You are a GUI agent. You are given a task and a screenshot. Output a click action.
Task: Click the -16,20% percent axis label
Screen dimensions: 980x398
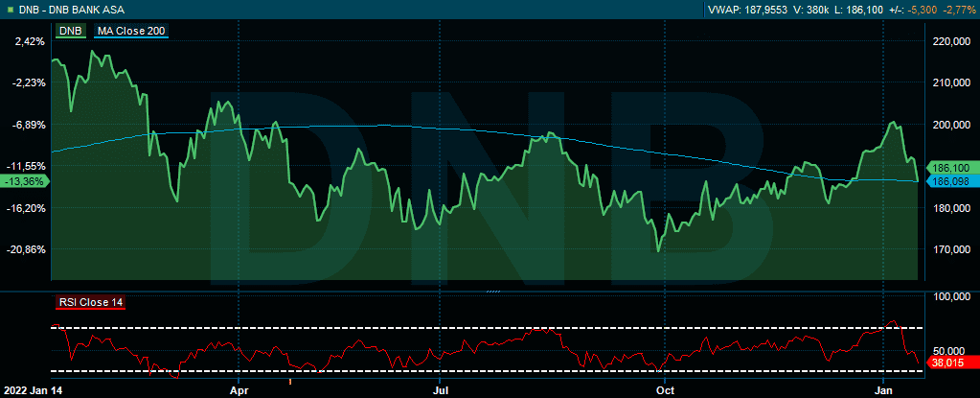(26, 208)
